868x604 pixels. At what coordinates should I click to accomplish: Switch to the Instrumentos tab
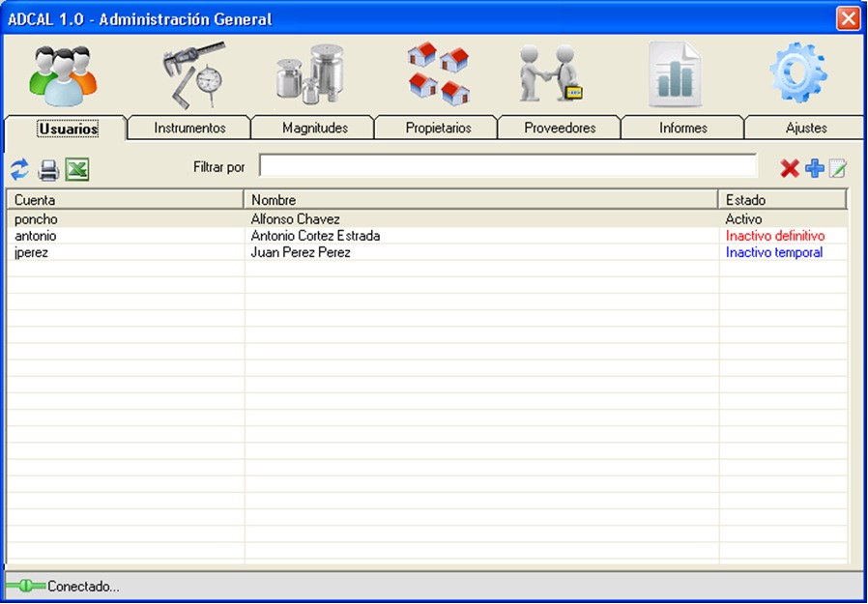pos(189,128)
